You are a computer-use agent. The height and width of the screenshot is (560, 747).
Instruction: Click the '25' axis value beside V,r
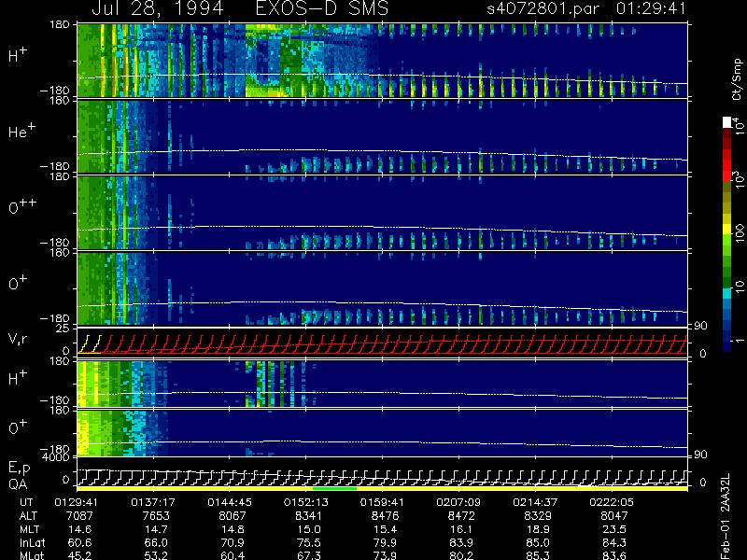point(63,329)
